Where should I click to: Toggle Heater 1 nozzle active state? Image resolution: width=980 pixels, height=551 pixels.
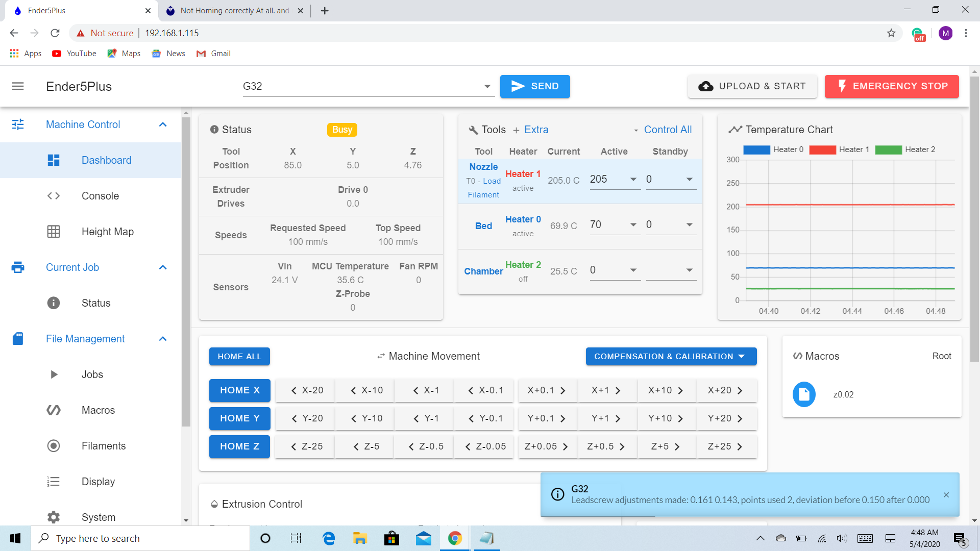click(x=523, y=174)
